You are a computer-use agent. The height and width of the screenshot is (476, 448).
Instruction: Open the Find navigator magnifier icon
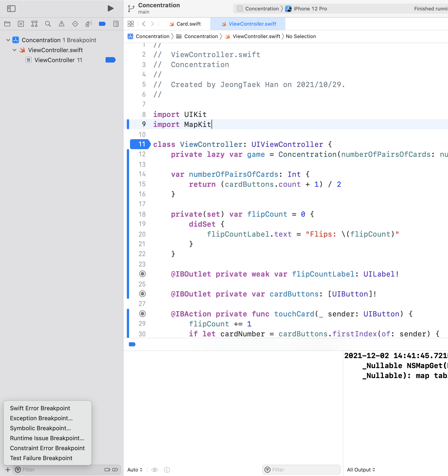(x=48, y=24)
